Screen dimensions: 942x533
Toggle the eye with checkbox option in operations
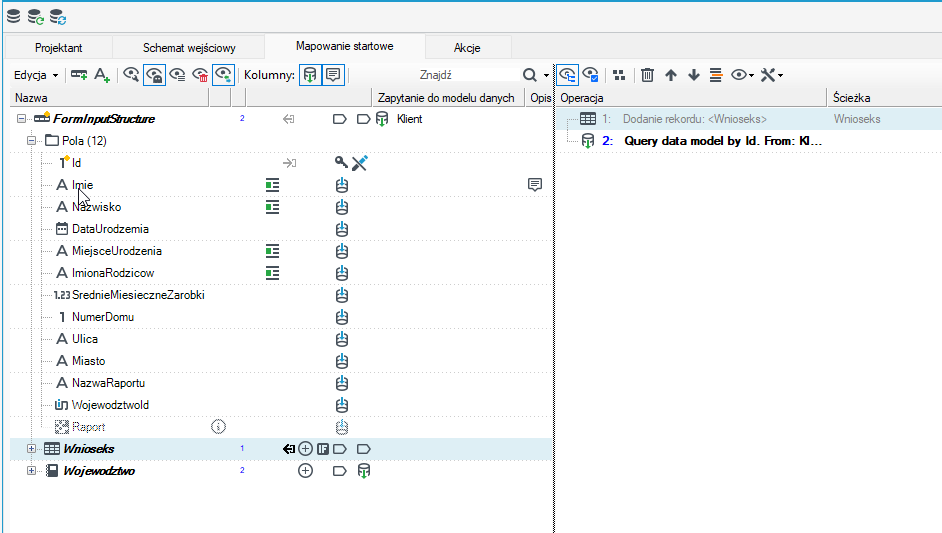pyautogui.click(x=590, y=75)
